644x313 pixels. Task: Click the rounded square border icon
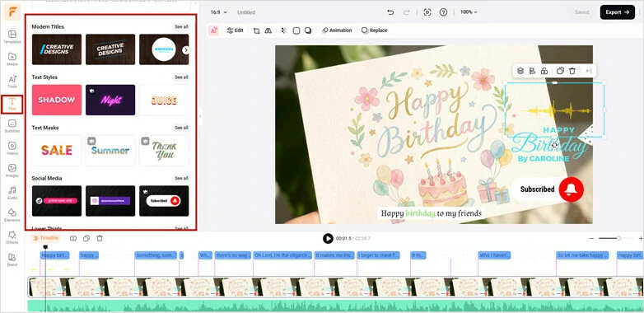[x=296, y=30]
